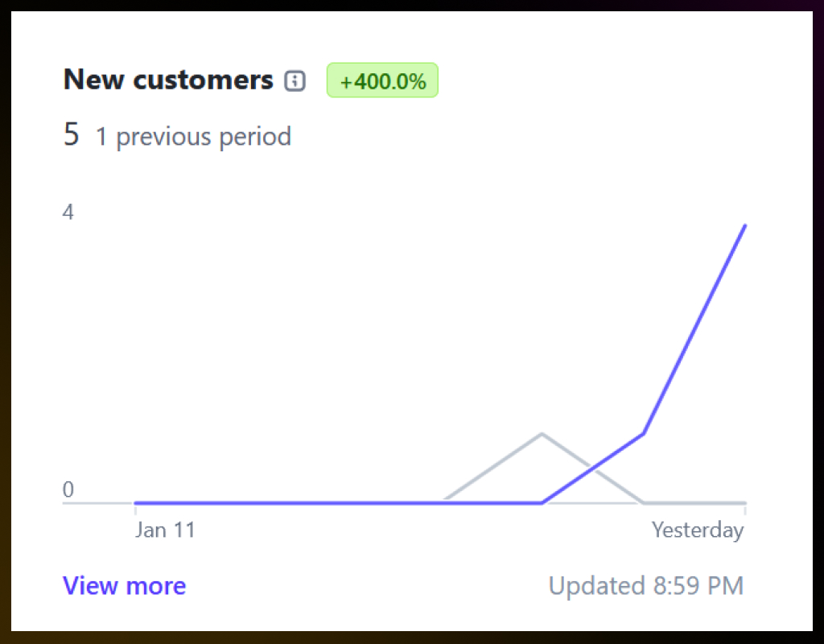This screenshot has height=644, width=824.
Task: Click the total count number 5
Action: [x=72, y=135]
